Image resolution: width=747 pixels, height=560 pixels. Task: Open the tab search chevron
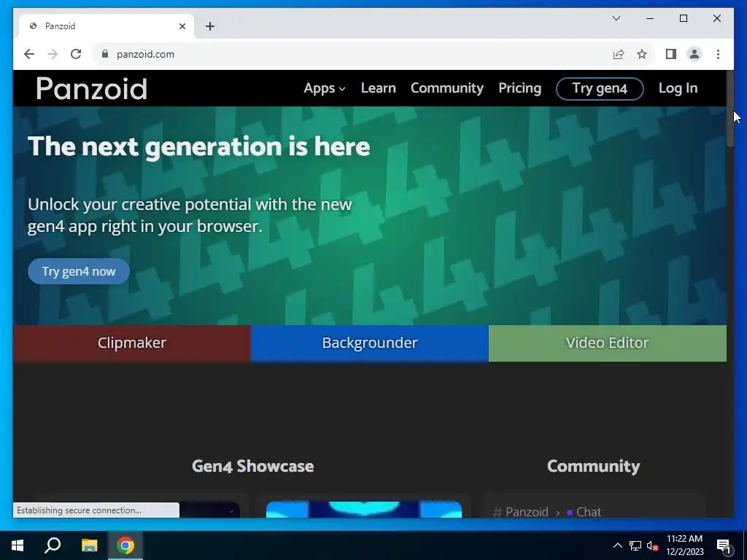pyautogui.click(x=616, y=18)
